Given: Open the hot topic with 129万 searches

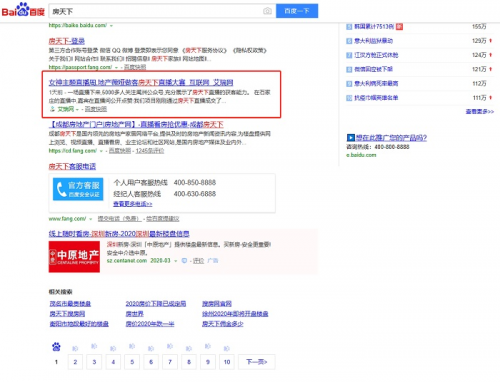Looking at the screenshot, I should [373, 41].
